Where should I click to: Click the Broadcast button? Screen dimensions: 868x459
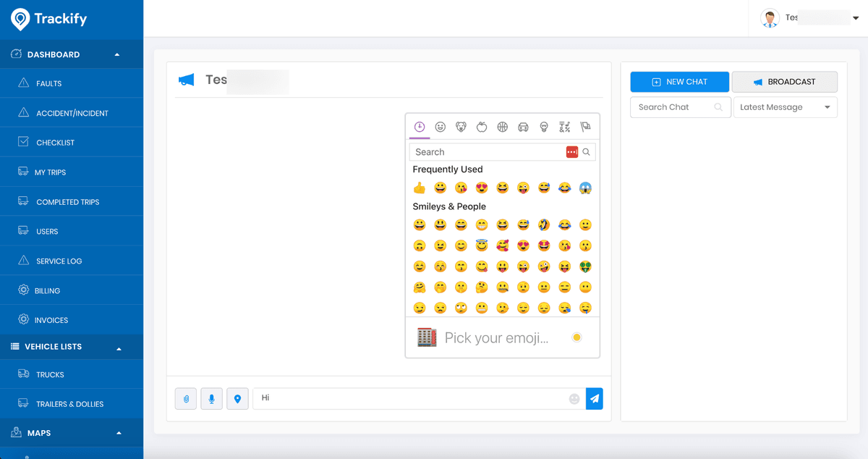click(784, 82)
